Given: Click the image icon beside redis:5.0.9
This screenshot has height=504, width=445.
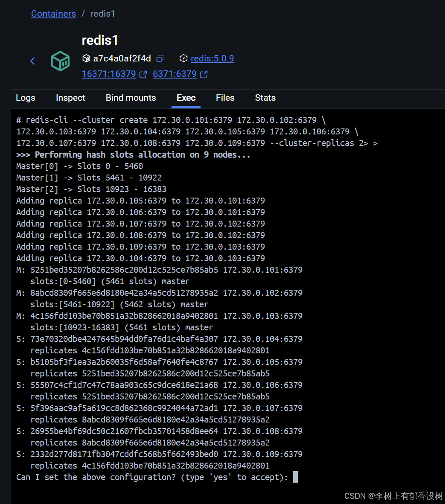Looking at the screenshot, I should (183, 58).
